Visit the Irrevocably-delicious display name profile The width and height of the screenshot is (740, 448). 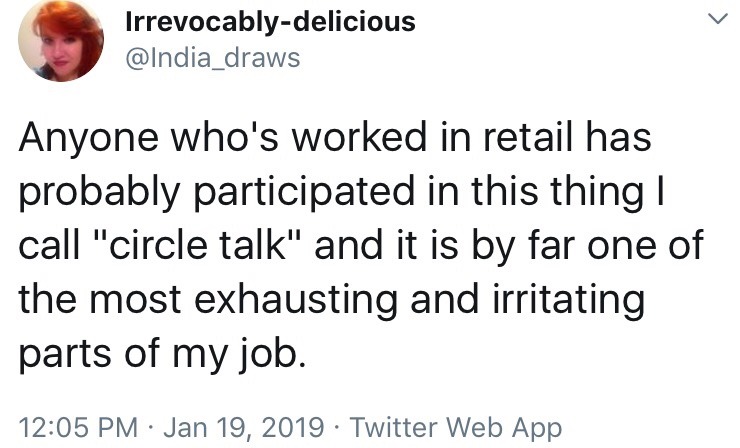(x=270, y=22)
